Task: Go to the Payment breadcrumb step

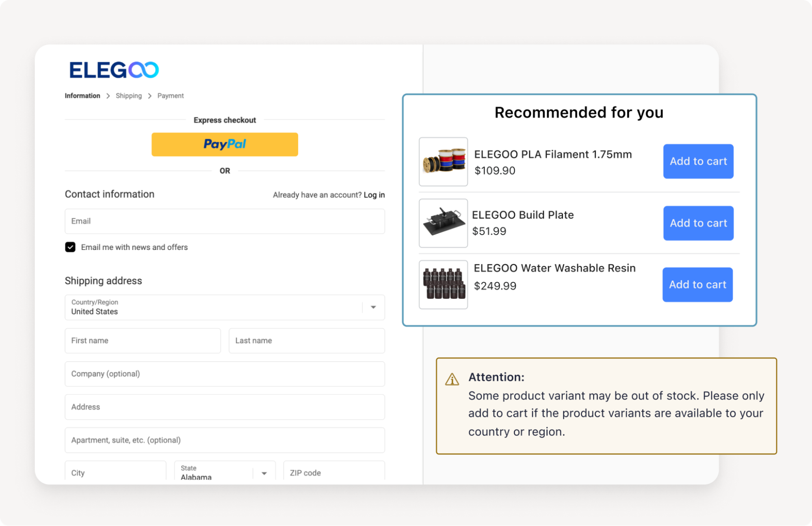Action: click(x=170, y=96)
